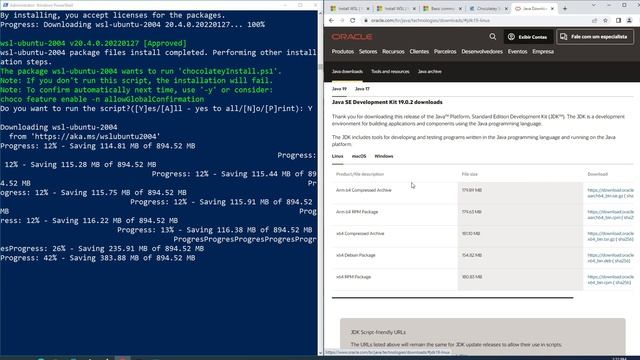Click 'JDK Script-friendly URLs' heading

click(378, 332)
